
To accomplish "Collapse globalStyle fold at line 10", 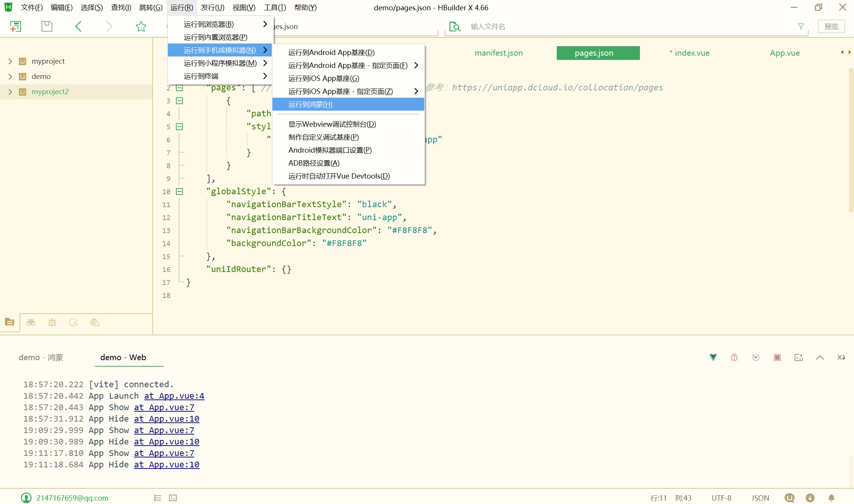I will pos(179,192).
